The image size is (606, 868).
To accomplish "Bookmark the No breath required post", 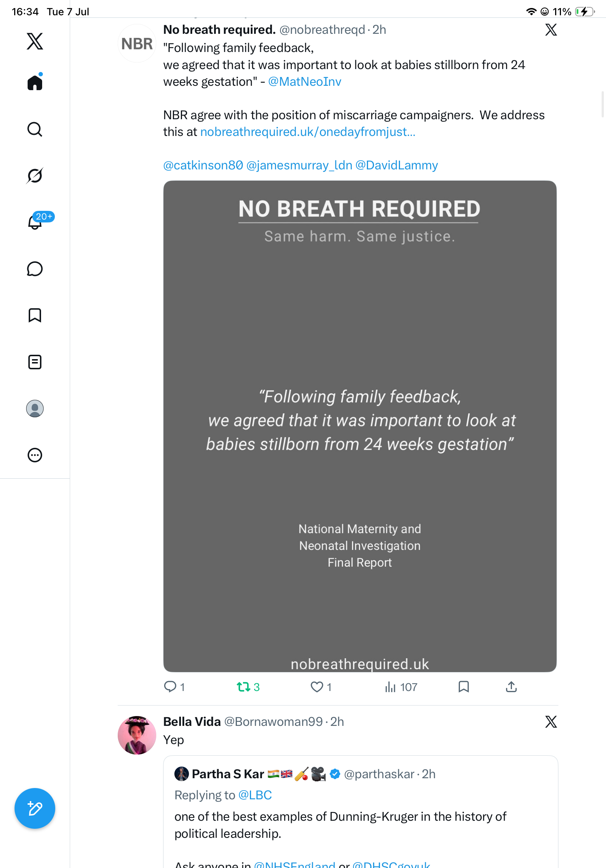I will click(464, 687).
